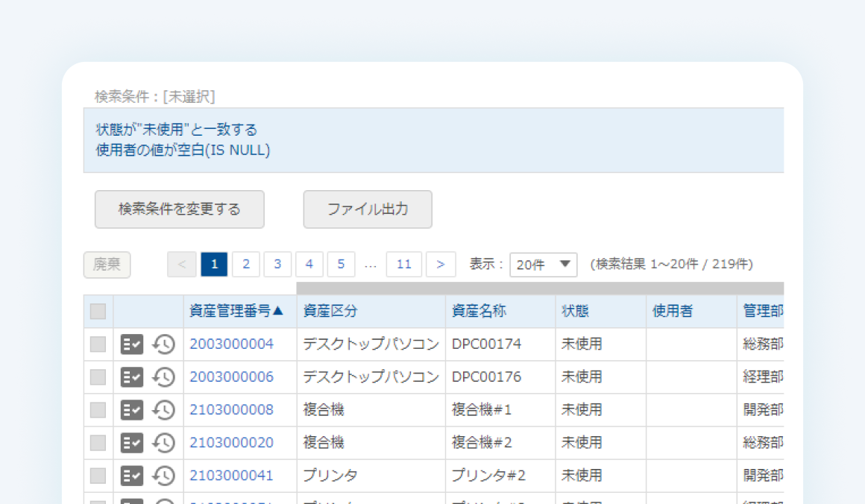Click the 廃棄 button
Screen dimensions: 865x504
107,265
